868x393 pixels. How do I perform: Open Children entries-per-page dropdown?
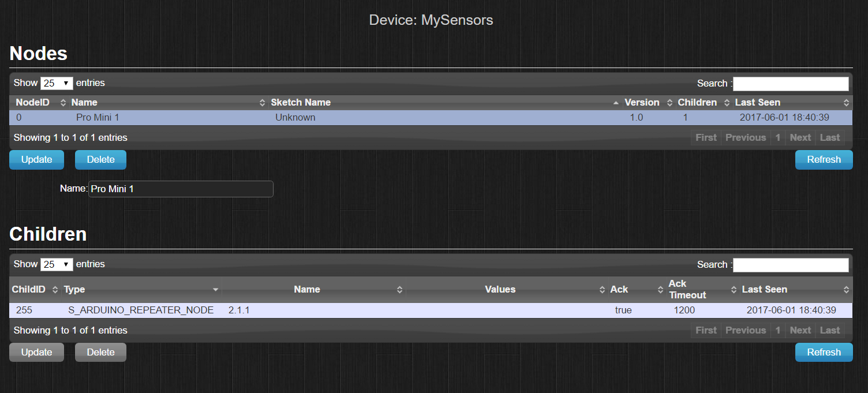[57, 264]
